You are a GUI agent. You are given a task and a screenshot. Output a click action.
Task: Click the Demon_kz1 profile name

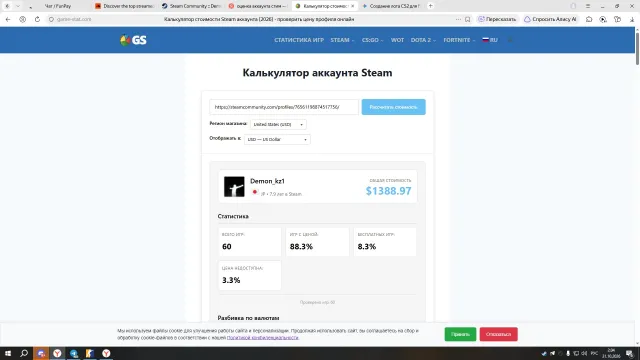[x=267, y=181]
